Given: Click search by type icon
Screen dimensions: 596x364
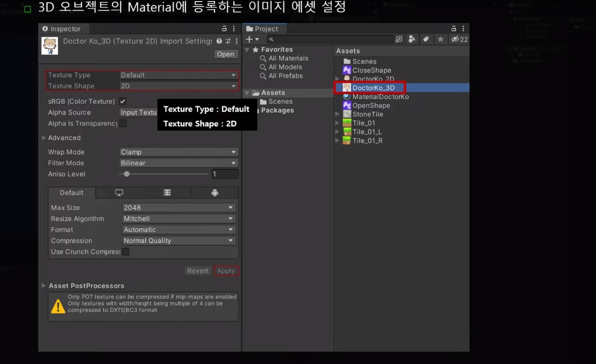Looking at the screenshot, I should click(412, 39).
